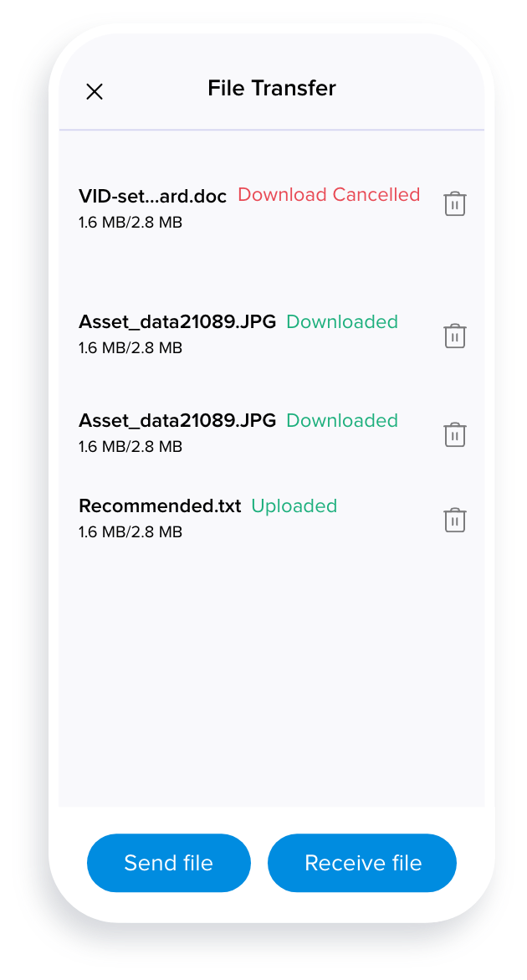Select the Recommended.txt file name
This screenshot has width=527, height=980.
(160, 505)
